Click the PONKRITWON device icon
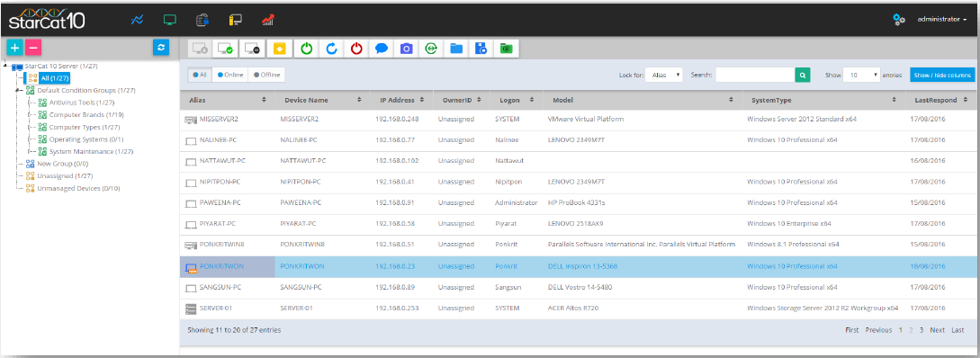 pos(192,267)
